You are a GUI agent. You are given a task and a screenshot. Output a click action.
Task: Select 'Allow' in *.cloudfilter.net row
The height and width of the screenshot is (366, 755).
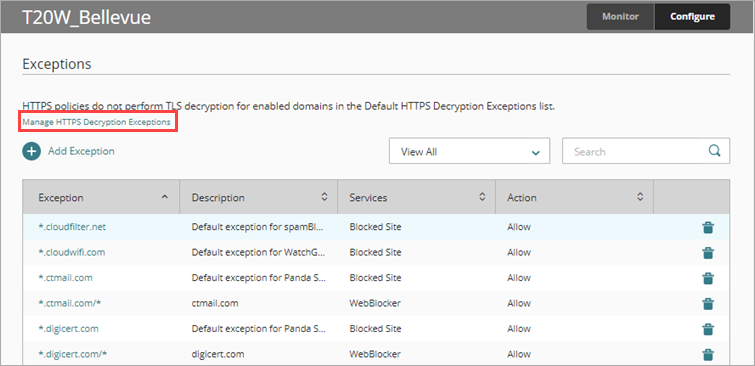point(519,227)
